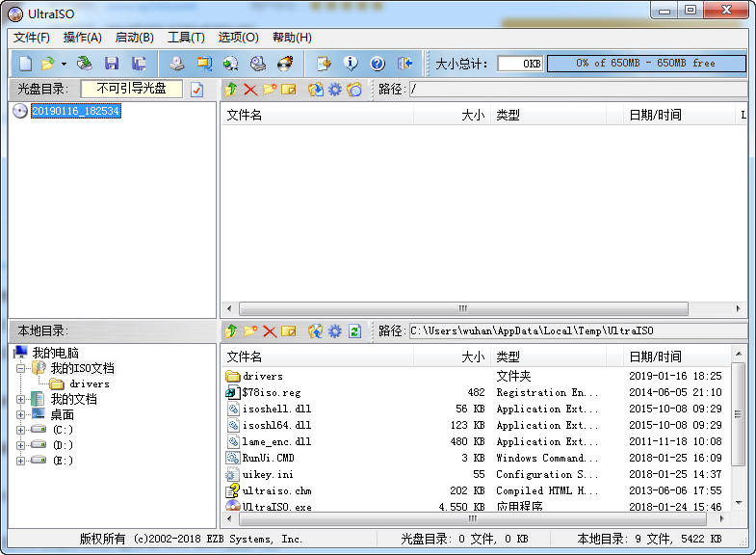Click the Open file folder icon
This screenshot has width=756, height=555.
click(48, 64)
